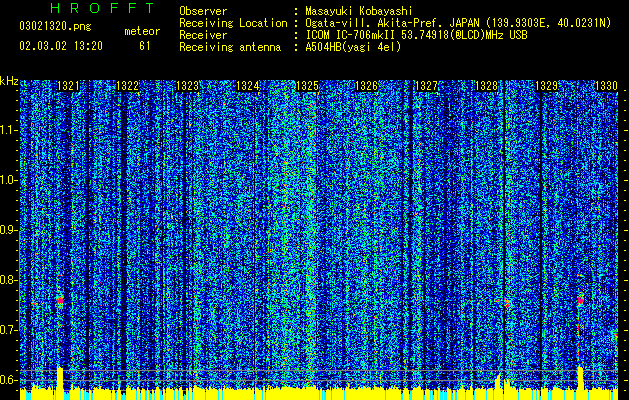Click ICOM IC-706mkII receiver text
The image size is (629, 400).
tap(416, 35)
